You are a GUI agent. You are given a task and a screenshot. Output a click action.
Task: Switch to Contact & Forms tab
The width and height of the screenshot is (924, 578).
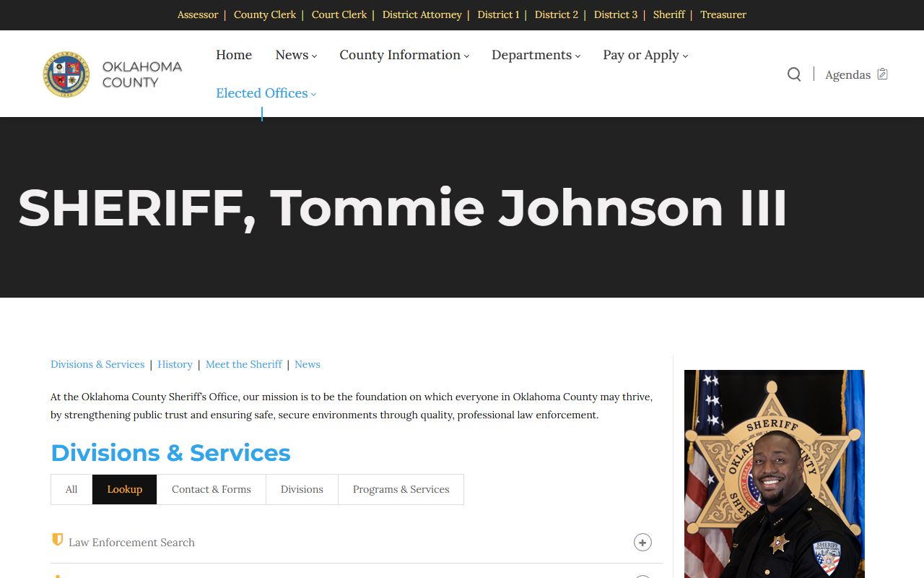(x=212, y=489)
